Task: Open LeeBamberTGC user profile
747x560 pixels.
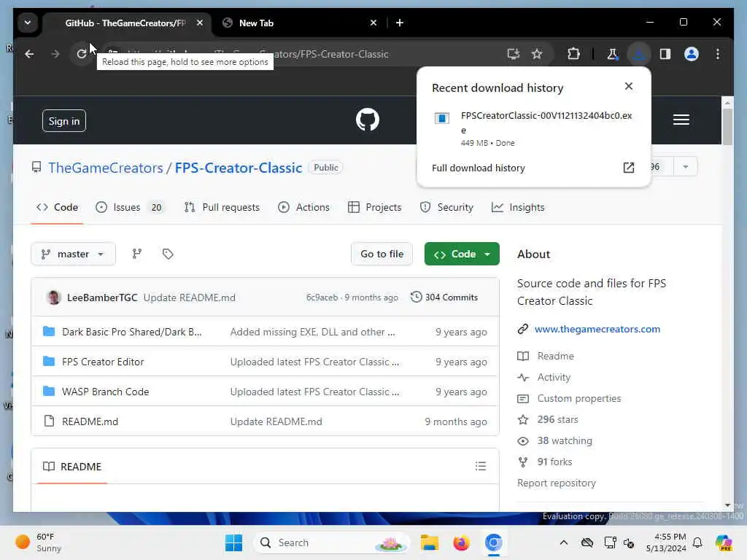Action: click(102, 297)
